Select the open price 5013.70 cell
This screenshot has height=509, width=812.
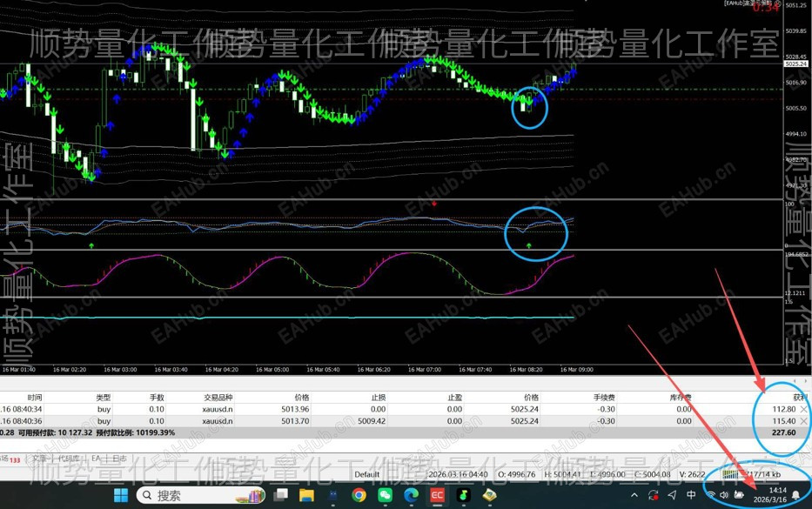[295, 421]
